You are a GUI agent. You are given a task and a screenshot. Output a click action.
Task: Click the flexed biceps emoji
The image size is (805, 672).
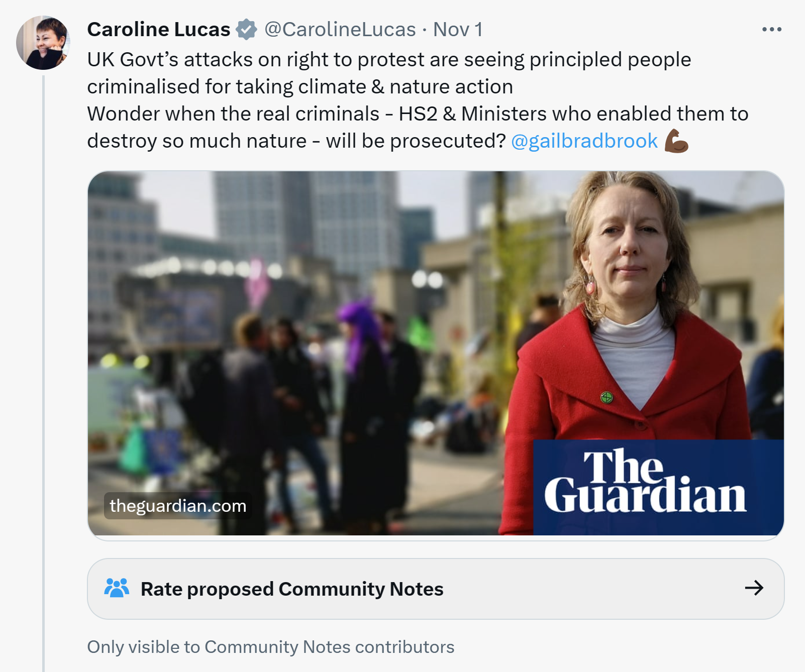tap(676, 141)
